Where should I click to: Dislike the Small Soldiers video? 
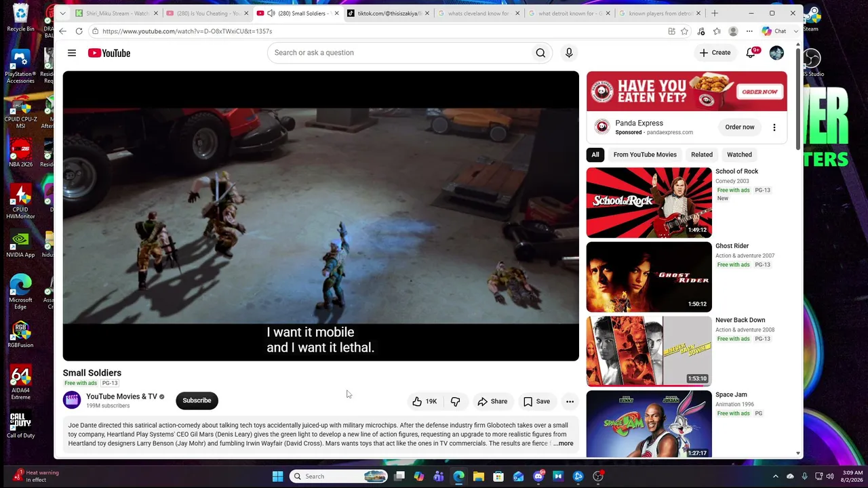pyautogui.click(x=456, y=401)
